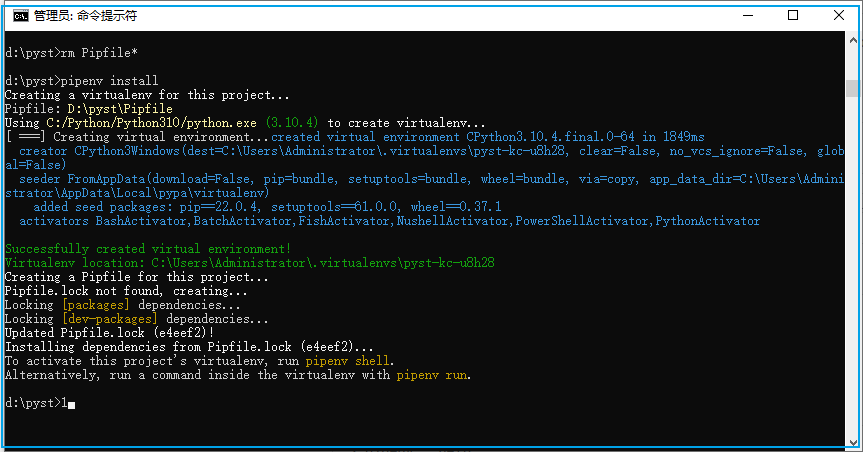The height and width of the screenshot is (452, 863).
Task: Click the vertical scrollbar thumb
Action: tap(853, 89)
